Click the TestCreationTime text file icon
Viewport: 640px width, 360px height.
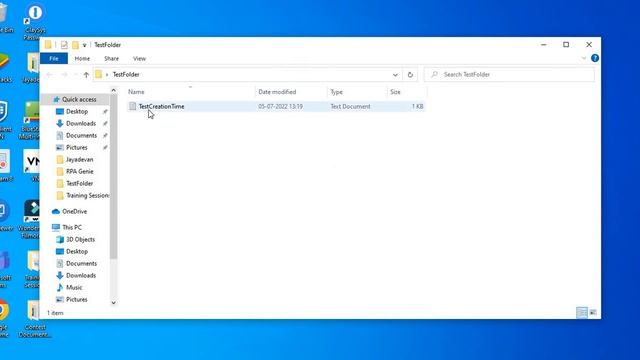tap(133, 107)
